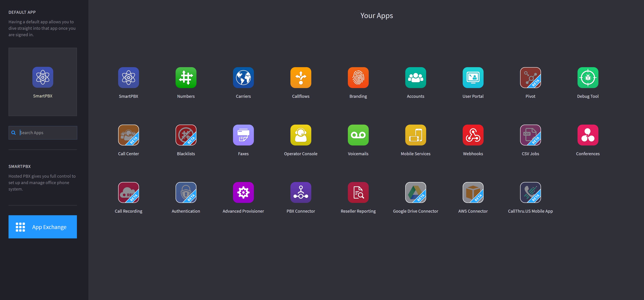
Task: Launch the Call Recording app
Action: [x=128, y=192]
